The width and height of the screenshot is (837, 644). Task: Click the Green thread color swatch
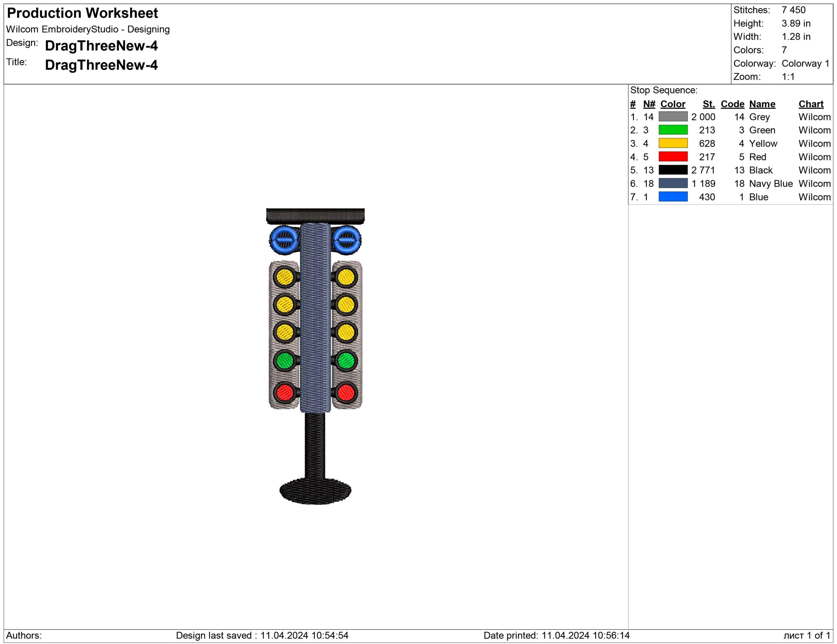coord(673,130)
